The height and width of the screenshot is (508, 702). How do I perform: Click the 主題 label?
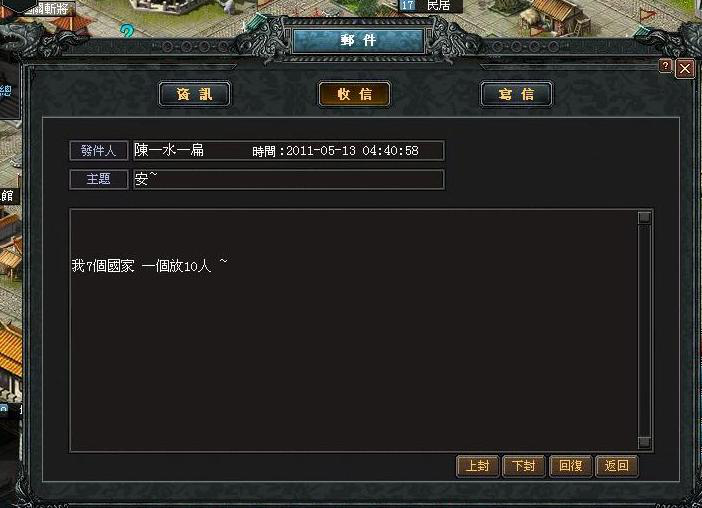pyautogui.click(x=98, y=179)
